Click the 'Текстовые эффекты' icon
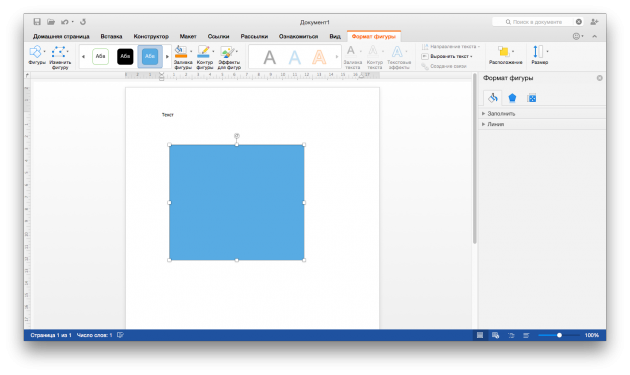Image resolution: width=630 pixels, height=375 pixels. [397, 51]
